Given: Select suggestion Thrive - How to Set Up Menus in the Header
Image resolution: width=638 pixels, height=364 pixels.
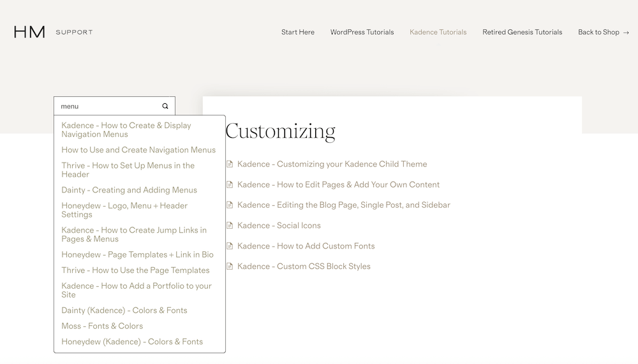Looking at the screenshot, I should coord(128,170).
